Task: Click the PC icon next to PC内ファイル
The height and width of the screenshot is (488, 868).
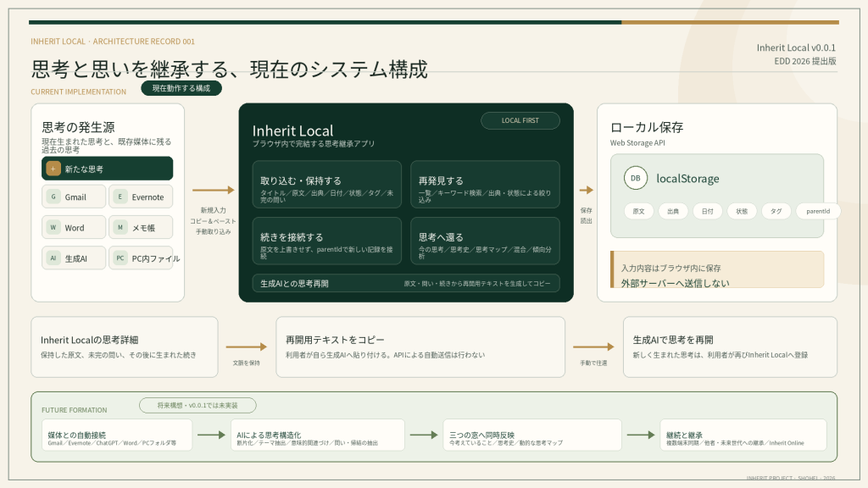Action: click(120, 258)
